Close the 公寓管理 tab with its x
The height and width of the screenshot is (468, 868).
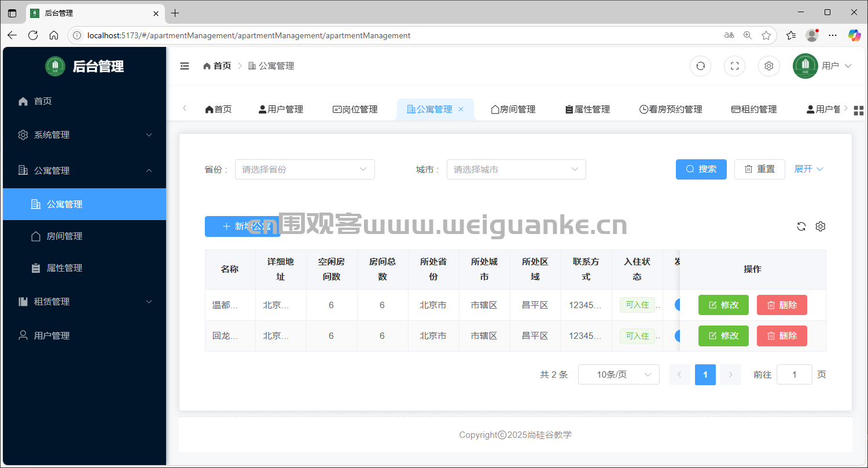pos(461,109)
